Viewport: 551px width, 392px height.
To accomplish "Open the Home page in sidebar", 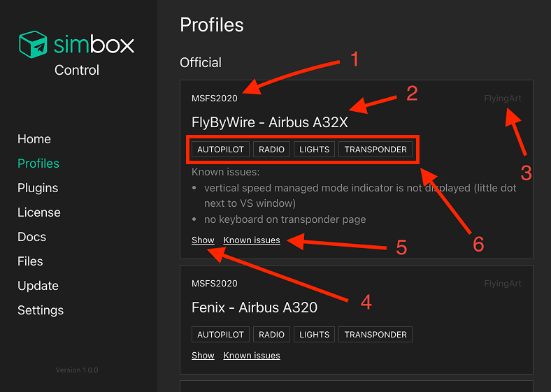I will coord(34,139).
